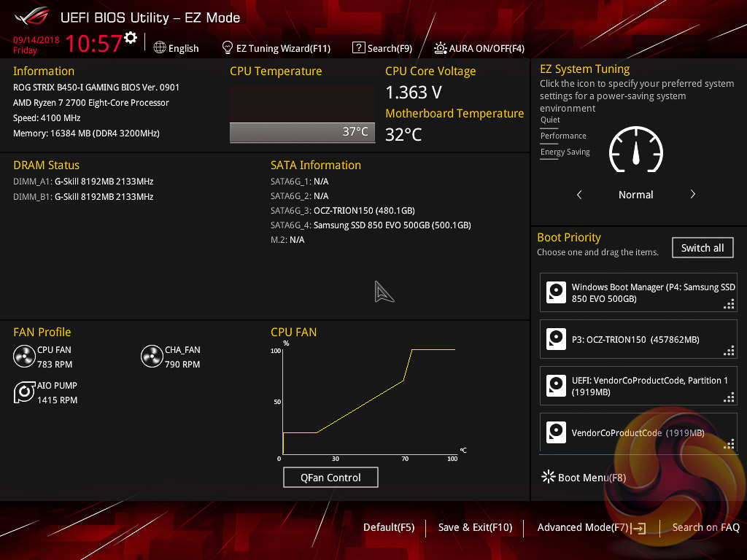Click the ROG logo in title bar
This screenshot has height=560, width=747.
[x=32, y=16]
